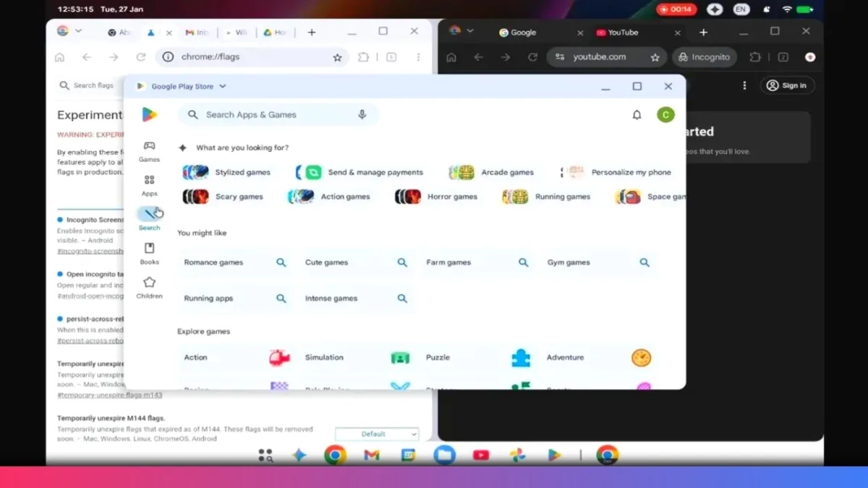Search for Intense games suggestion

point(356,298)
